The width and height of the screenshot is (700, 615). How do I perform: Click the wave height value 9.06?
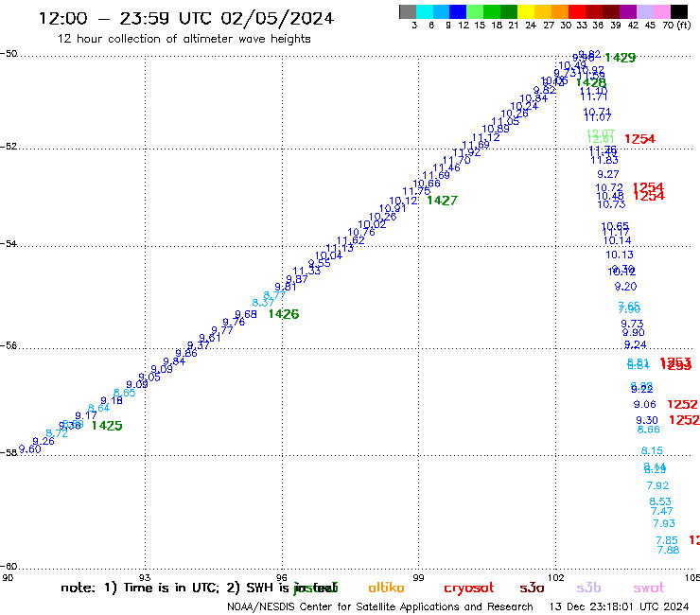645,404
